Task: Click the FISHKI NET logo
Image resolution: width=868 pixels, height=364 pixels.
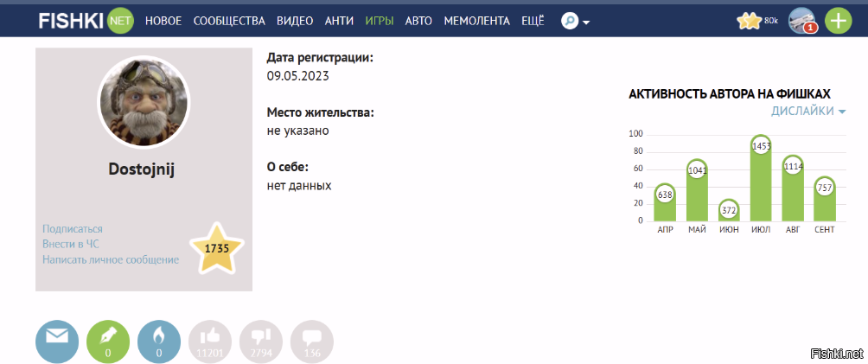Action: coord(86,21)
